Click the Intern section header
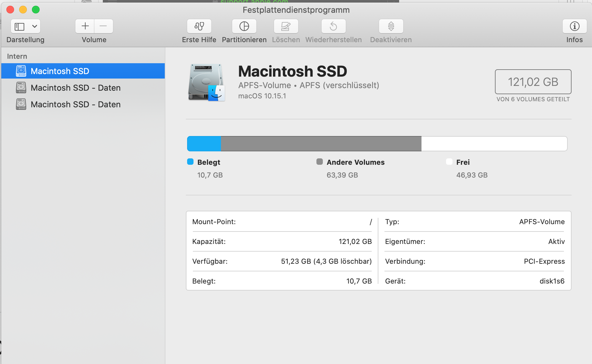This screenshot has width=592, height=364. [17, 56]
